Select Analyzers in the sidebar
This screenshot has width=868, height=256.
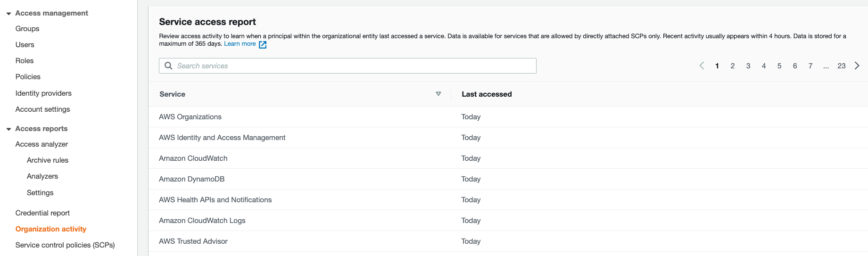click(42, 176)
